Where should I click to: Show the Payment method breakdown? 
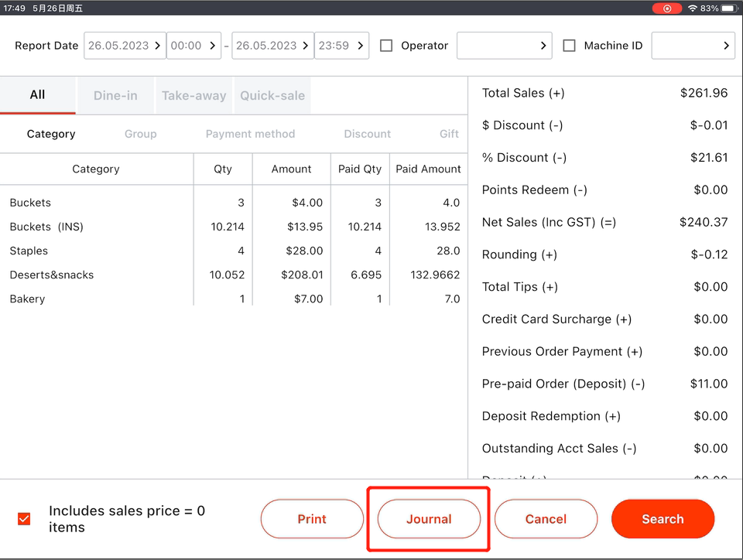[250, 134]
